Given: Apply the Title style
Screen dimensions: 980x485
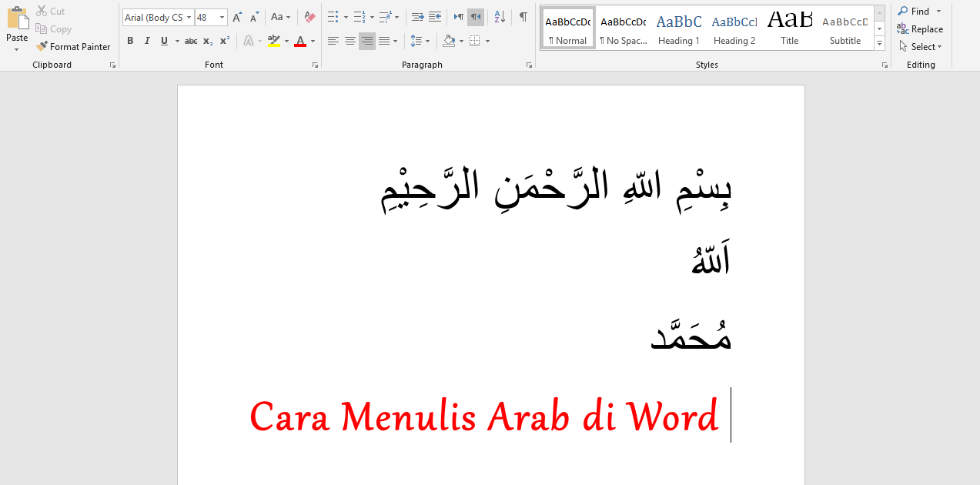Looking at the screenshot, I should tap(790, 28).
